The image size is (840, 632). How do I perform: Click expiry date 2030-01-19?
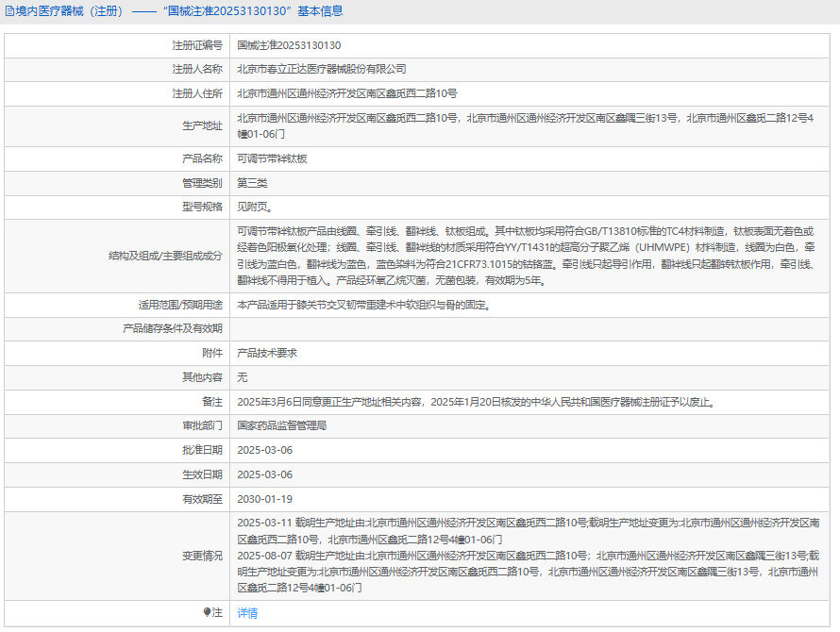click(x=265, y=500)
